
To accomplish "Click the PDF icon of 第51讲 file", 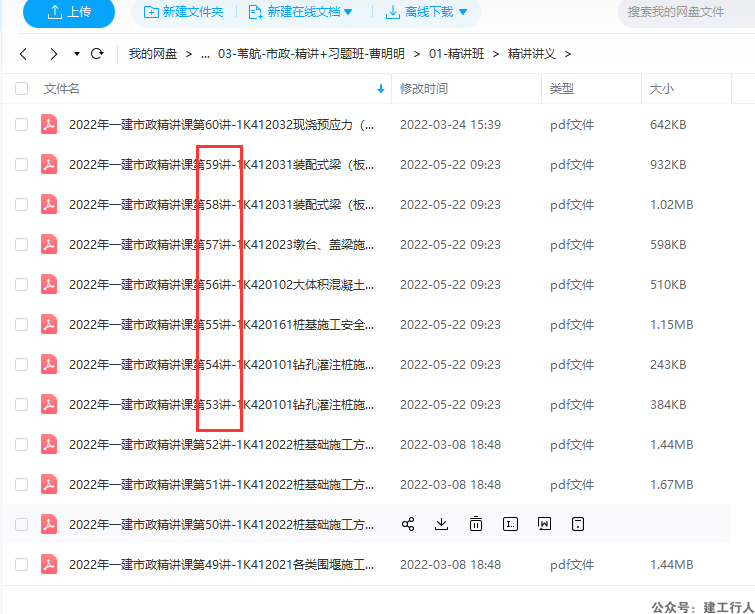I will pos(49,484).
